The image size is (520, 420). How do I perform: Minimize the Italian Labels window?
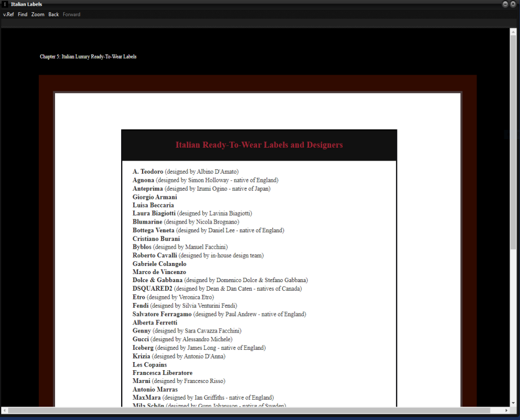pos(505,4)
